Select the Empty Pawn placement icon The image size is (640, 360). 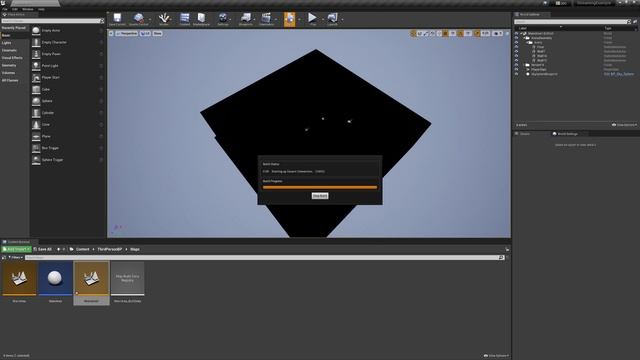click(36, 54)
